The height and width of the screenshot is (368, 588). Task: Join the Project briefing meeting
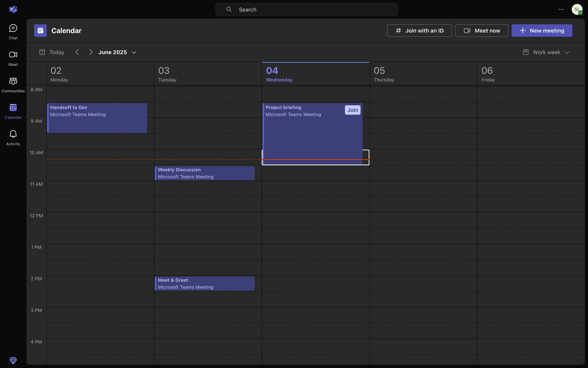point(352,110)
